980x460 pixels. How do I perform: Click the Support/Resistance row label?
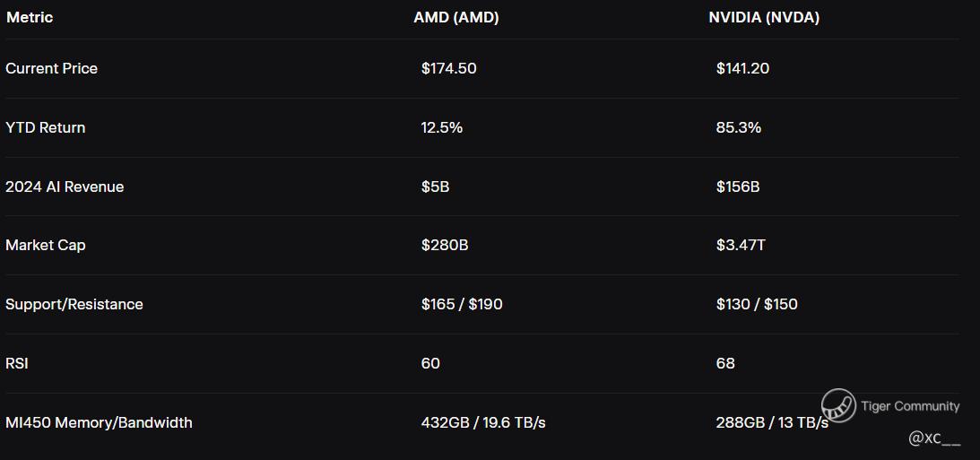click(74, 304)
